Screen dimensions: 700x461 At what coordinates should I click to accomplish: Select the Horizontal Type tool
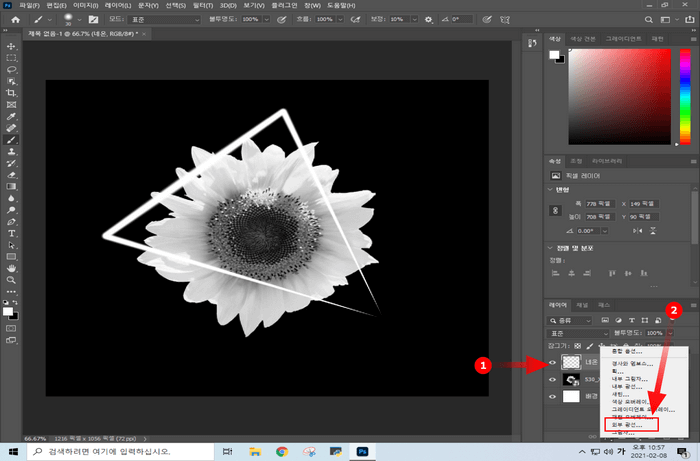[11, 232]
